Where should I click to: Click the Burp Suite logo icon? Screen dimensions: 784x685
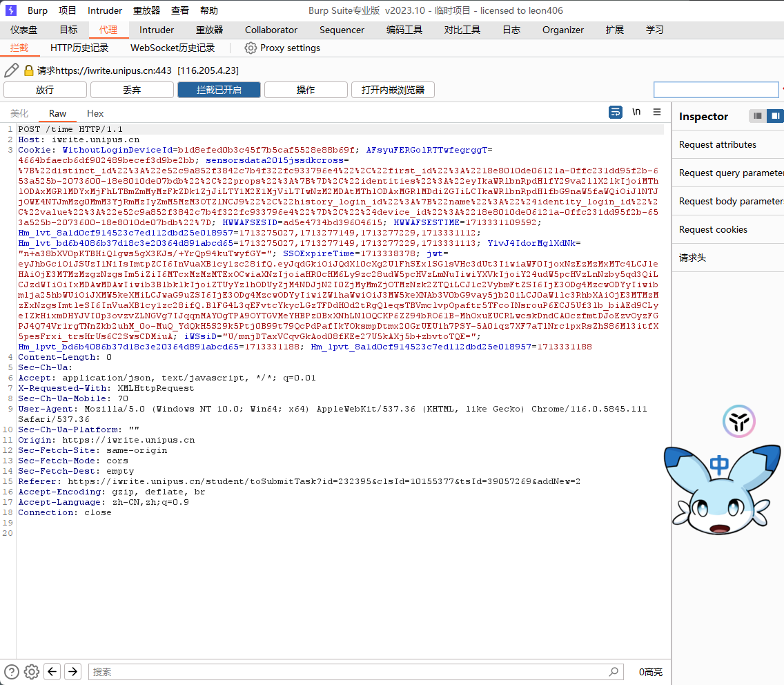tap(11, 10)
